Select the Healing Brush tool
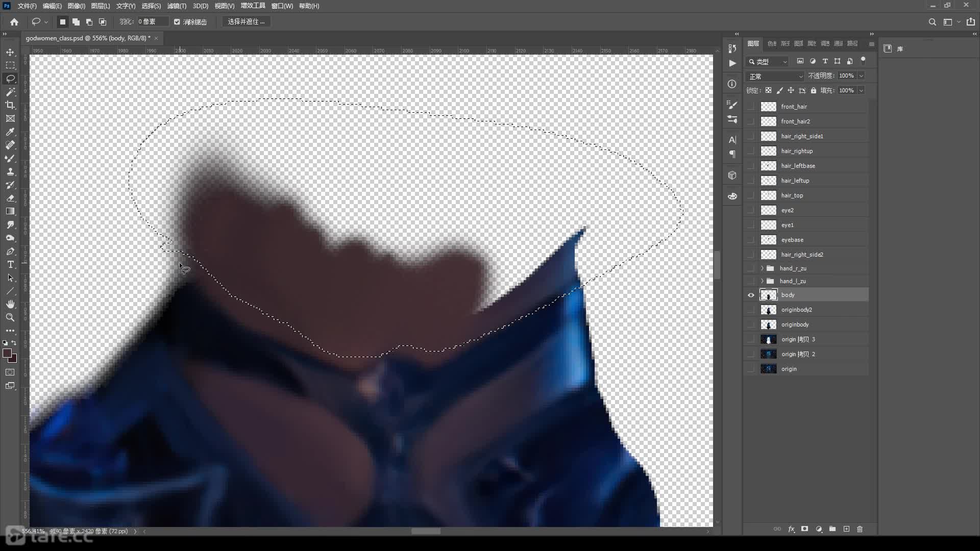The height and width of the screenshot is (551, 980). 10,145
